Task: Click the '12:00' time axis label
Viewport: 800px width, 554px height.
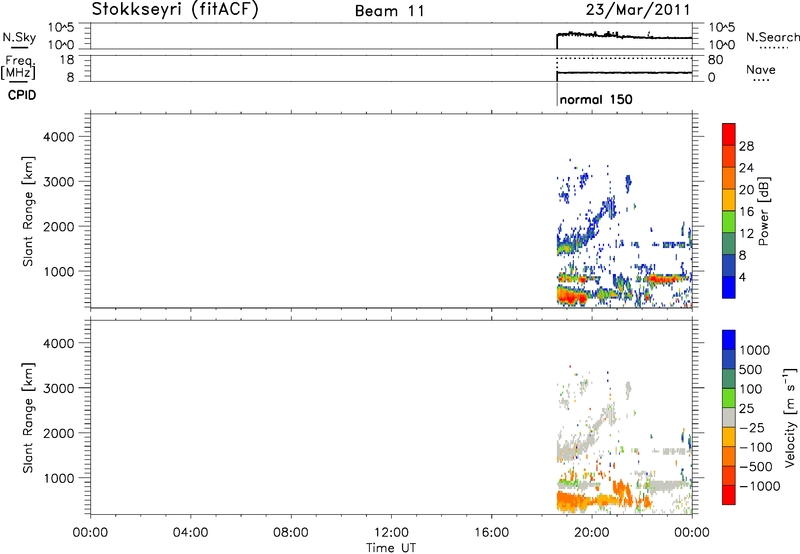Action: pyautogui.click(x=391, y=533)
